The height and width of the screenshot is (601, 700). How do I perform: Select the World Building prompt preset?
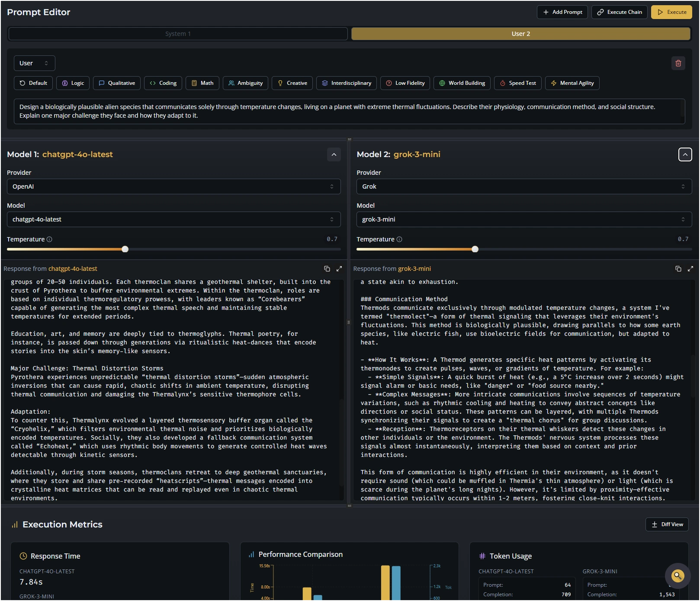coord(462,83)
